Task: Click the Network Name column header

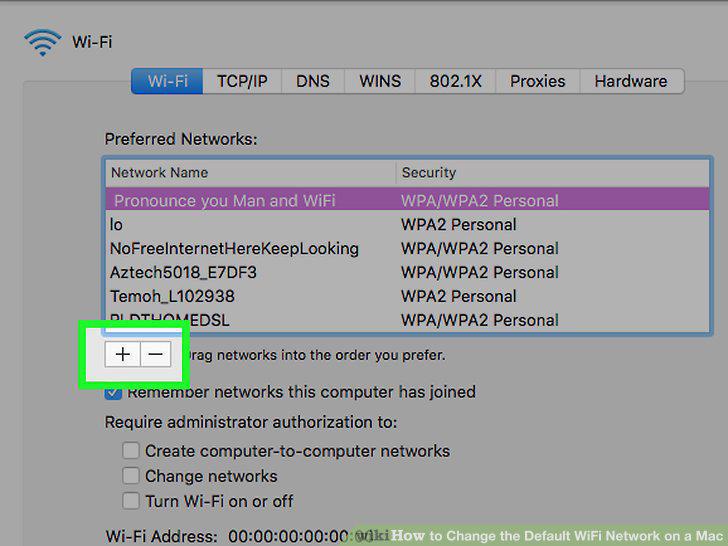Action: [x=251, y=173]
